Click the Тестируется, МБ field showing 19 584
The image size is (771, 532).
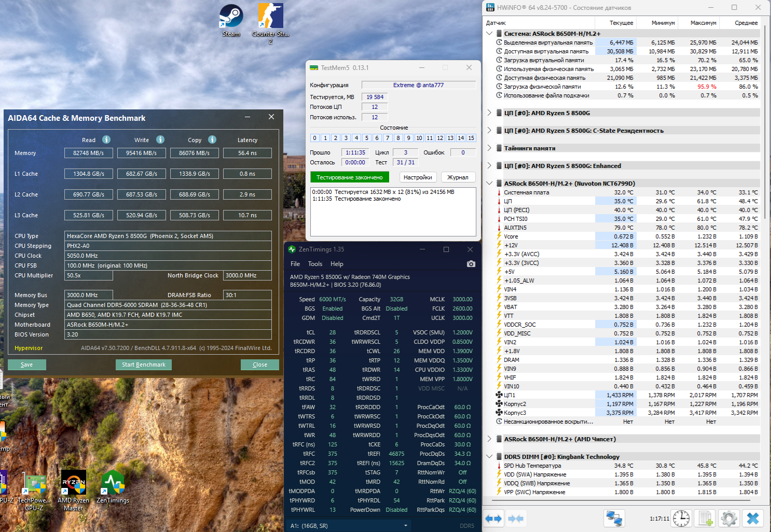375,97
